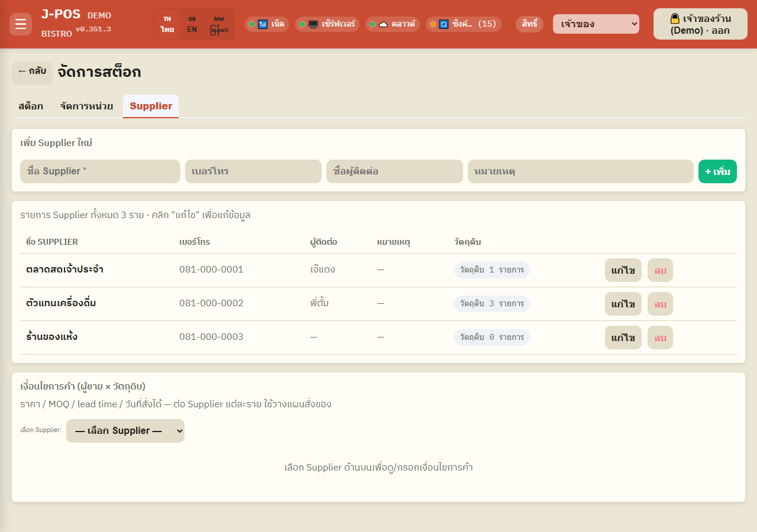Edit the ตลาดสดเจ้าประจำ supplier row
Screen dimensions: 757x532
(x=623, y=270)
